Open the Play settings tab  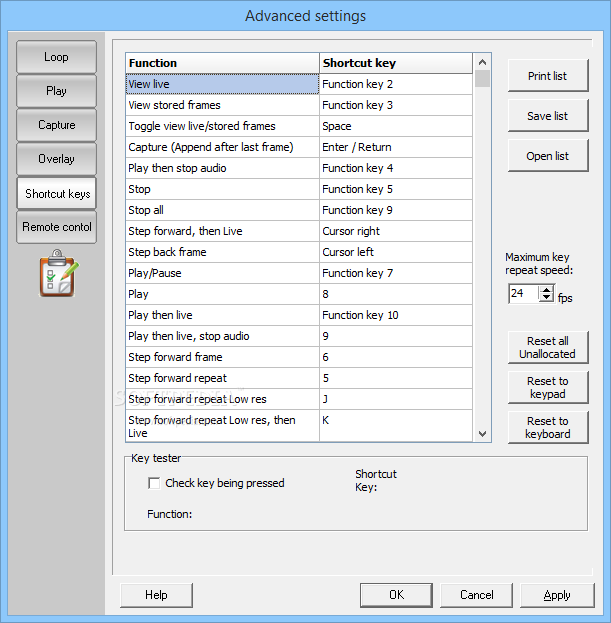tap(56, 91)
